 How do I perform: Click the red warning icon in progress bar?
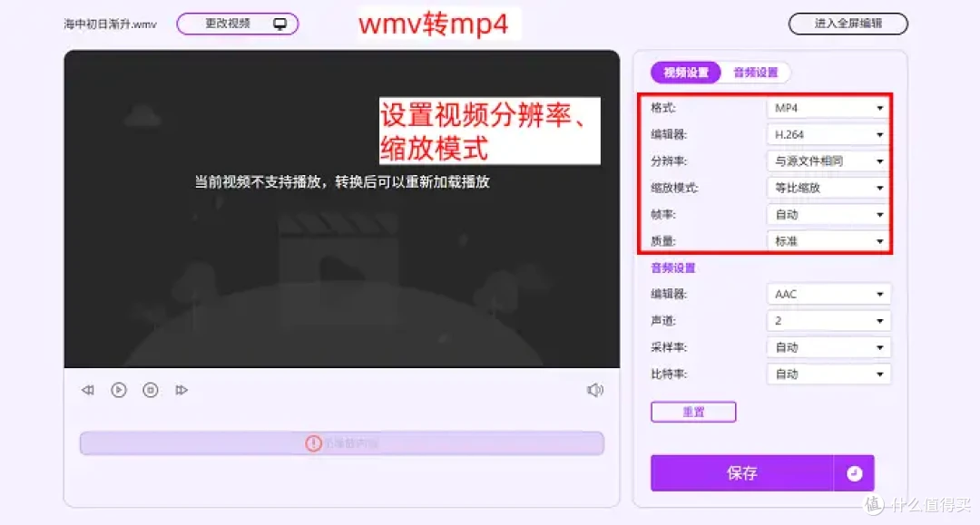pyautogui.click(x=314, y=443)
